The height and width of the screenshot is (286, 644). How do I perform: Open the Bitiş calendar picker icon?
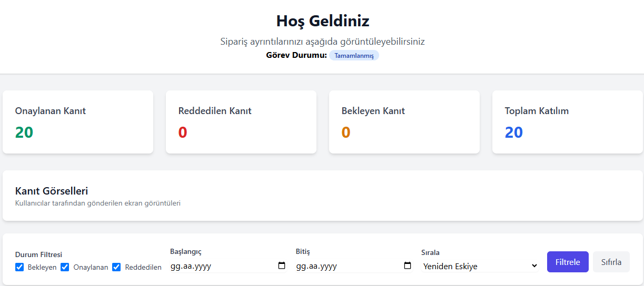pyautogui.click(x=408, y=265)
